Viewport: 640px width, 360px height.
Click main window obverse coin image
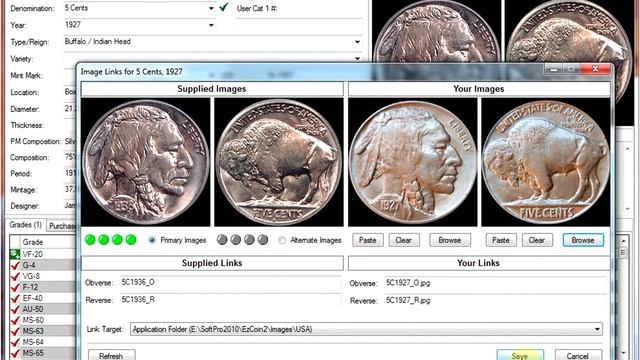[437, 31]
